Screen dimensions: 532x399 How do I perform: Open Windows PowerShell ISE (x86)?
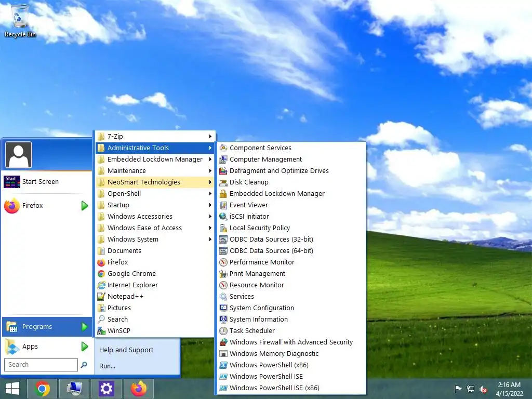pyautogui.click(x=291, y=388)
